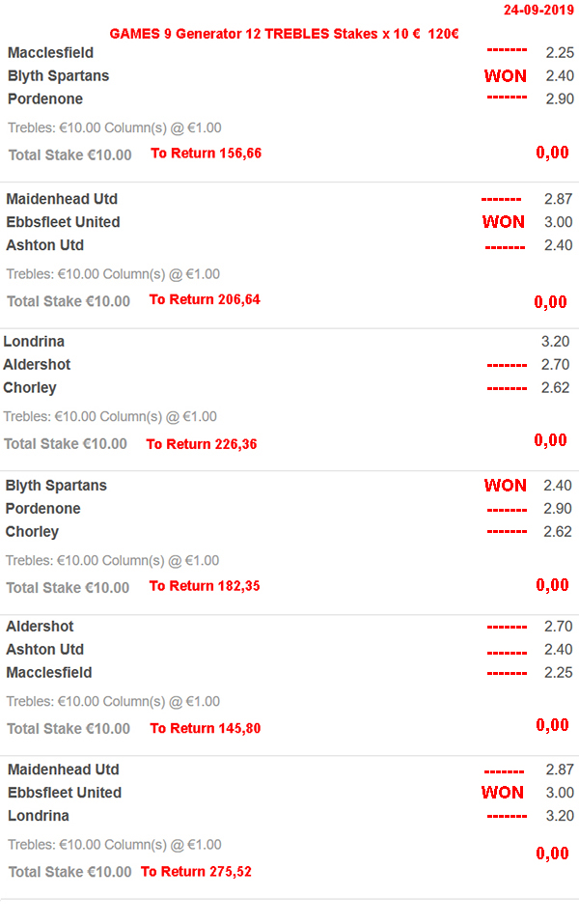The height and width of the screenshot is (924, 579).
Task: Click Ebbsfleet United in the last treble
Action: pos(65,792)
